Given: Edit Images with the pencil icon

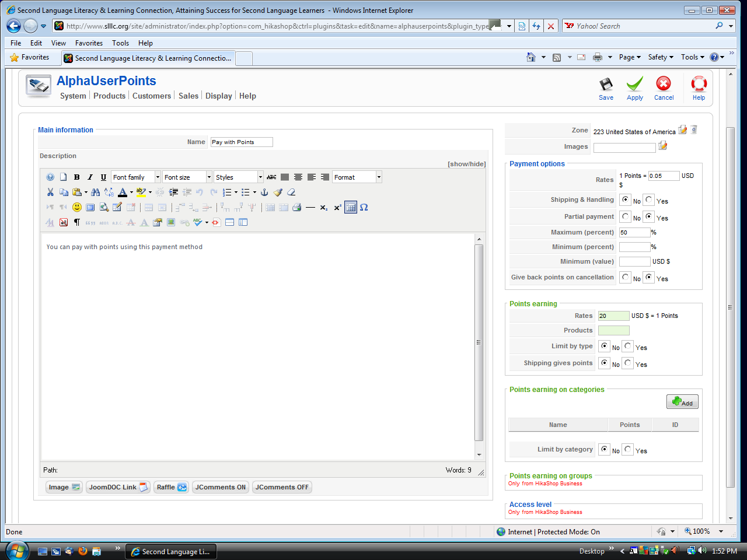Looking at the screenshot, I should point(663,146).
